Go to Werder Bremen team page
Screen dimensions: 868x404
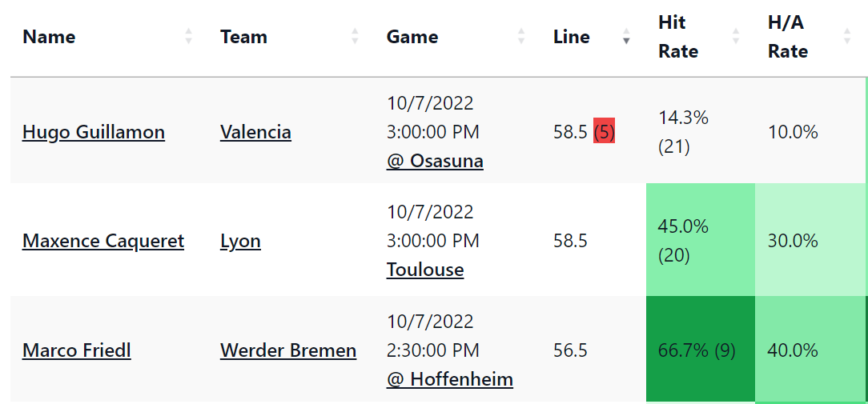tap(287, 350)
